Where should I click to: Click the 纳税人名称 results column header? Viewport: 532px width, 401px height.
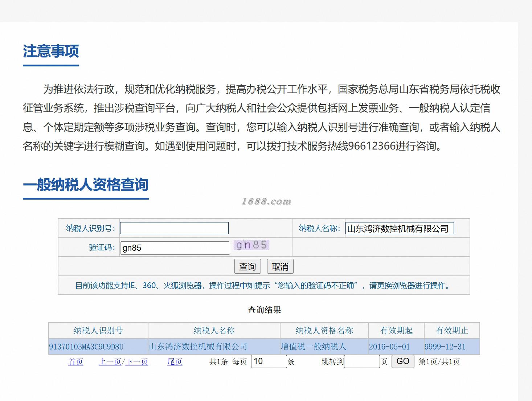tap(214, 331)
